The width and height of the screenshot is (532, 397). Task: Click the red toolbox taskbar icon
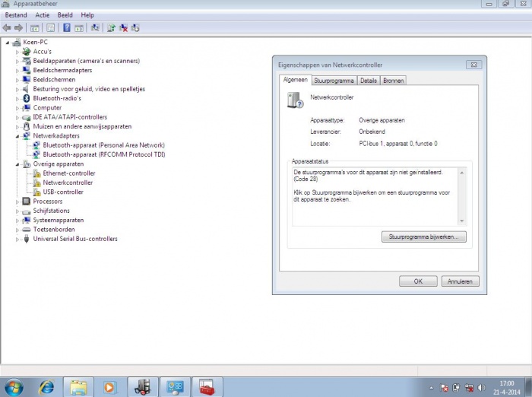click(207, 387)
